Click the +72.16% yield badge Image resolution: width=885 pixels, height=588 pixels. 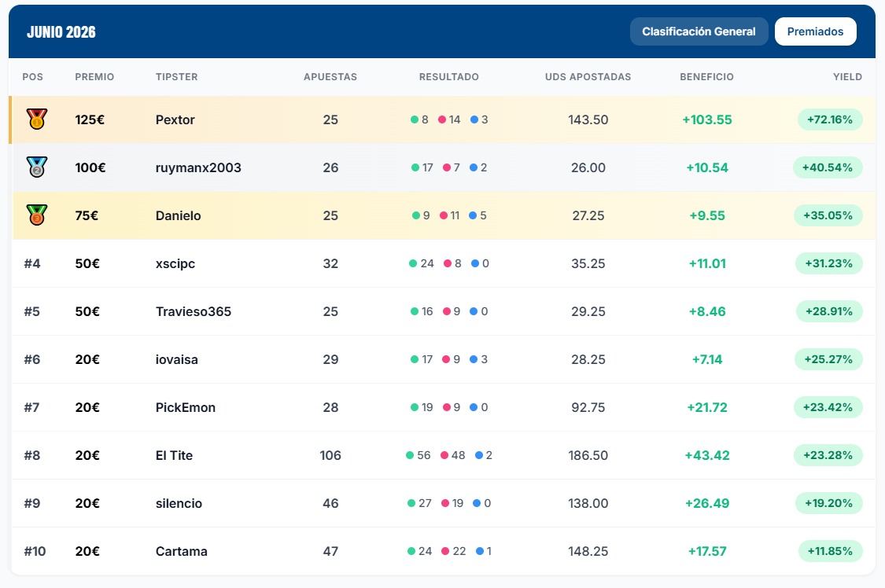coord(830,119)
